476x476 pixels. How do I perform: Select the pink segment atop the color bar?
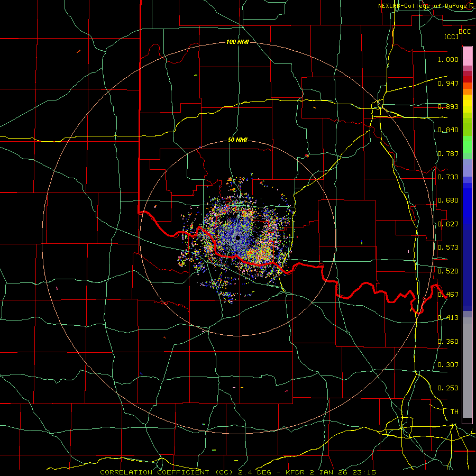click(467, 56)
